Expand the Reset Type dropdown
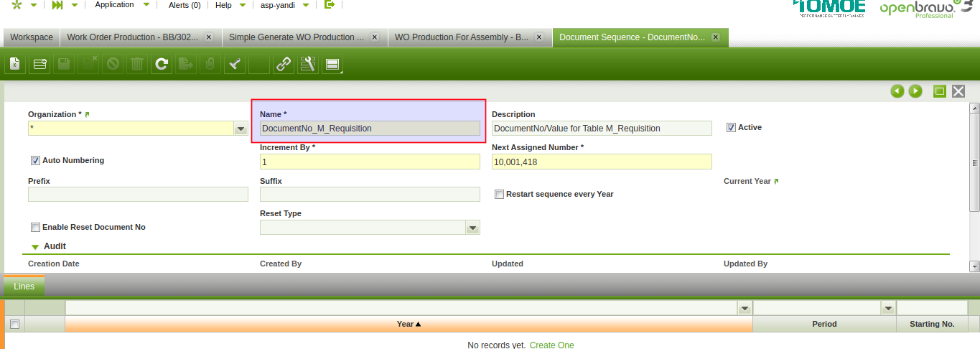This screenshot has height=349, width=980. click(x=472, y=228)
